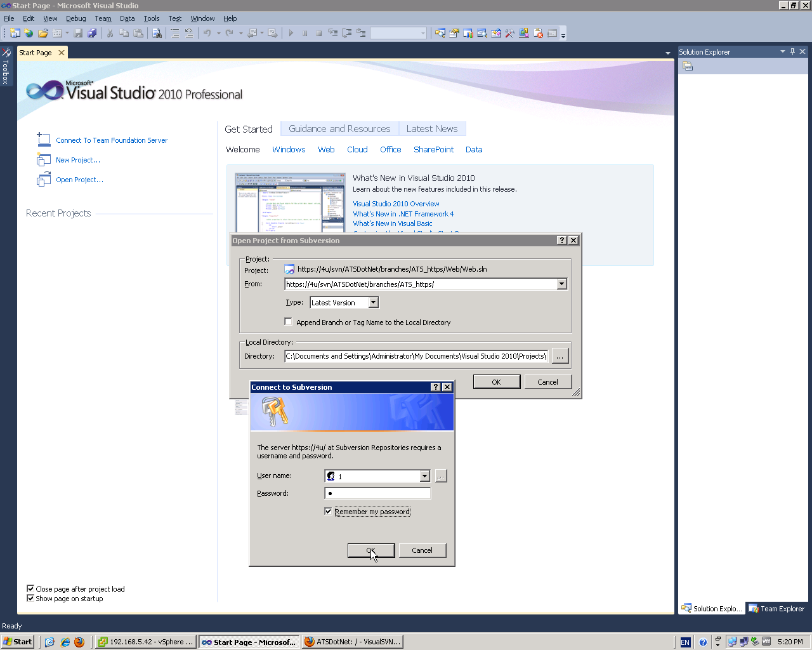Click the Connect To Team Foundation Server icon
The width and height of the screenshot is (812, 650).
(44, 140)
